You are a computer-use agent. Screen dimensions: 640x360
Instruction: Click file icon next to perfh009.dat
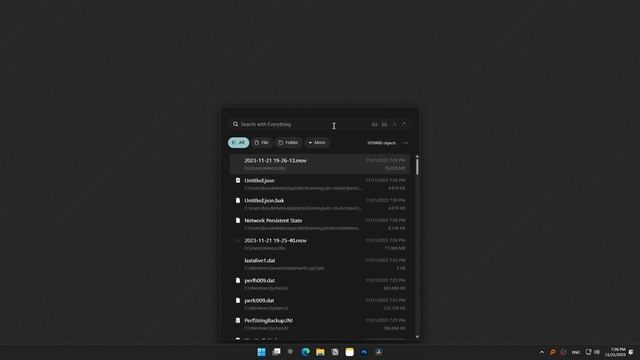pyautogui.click(x=238, y=280)
